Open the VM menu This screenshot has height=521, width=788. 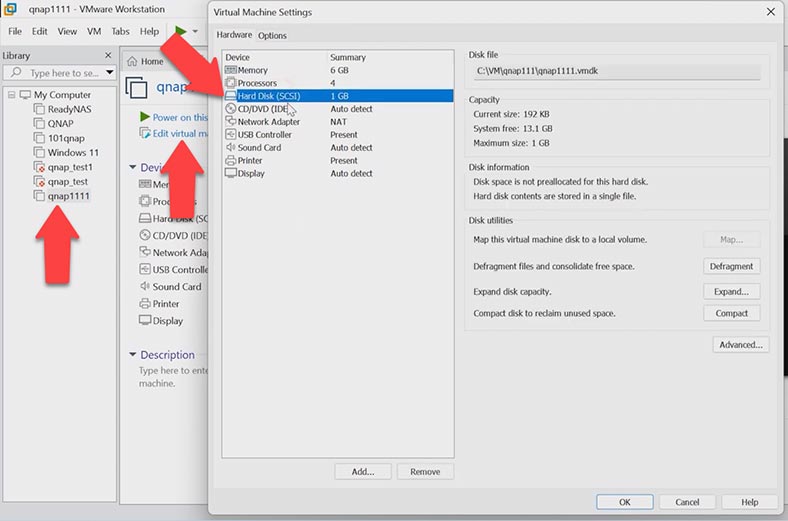pos(94,31)
